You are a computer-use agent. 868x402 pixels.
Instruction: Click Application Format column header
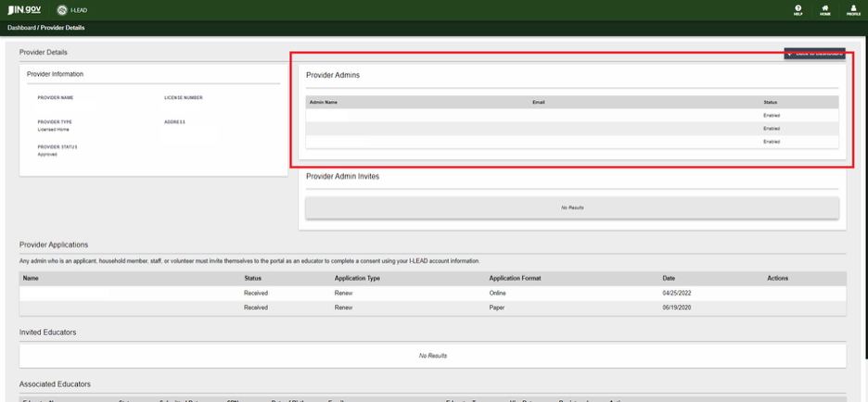tap(515, 278)
